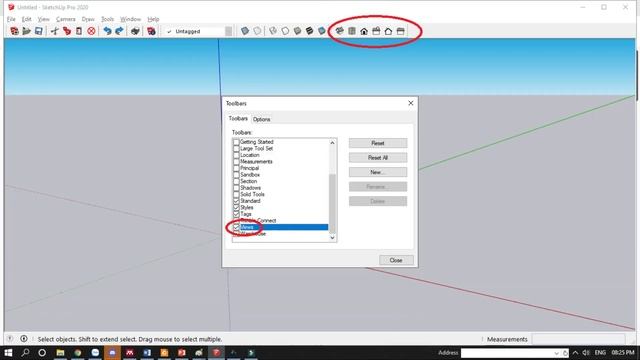Select the Toolbars tab in dialog
The width and height of the screenshot is (640, 360).
(238, 118)
